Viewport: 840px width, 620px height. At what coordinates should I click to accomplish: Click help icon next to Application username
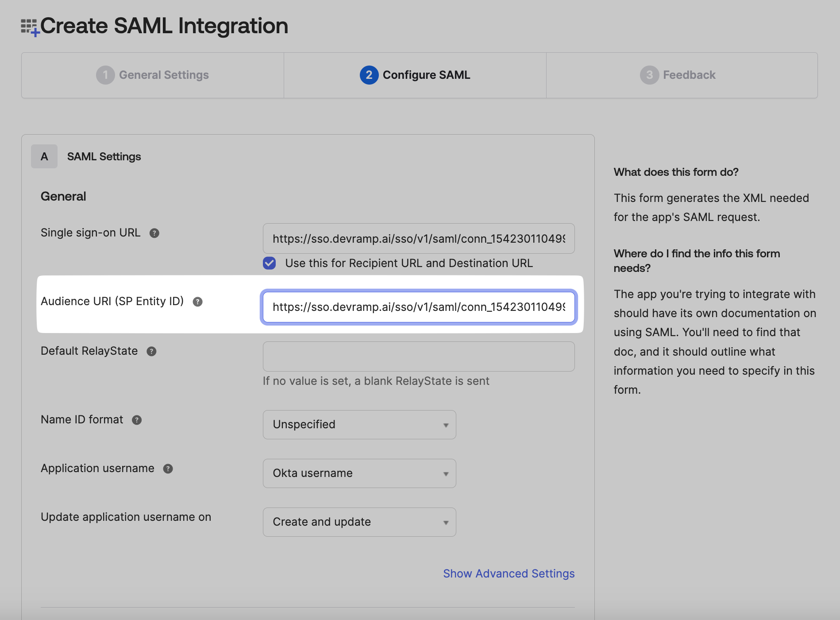pos(168,469)
